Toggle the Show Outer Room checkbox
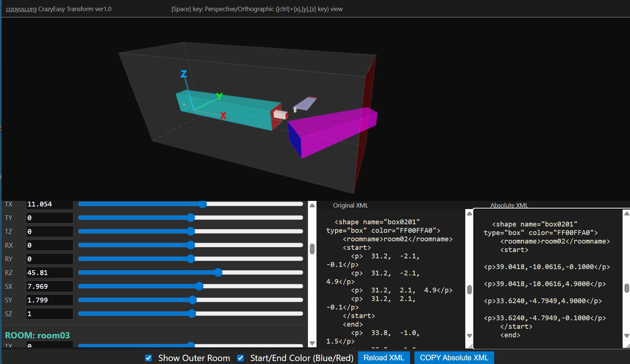The image size is (630, 364). point(148,358)
